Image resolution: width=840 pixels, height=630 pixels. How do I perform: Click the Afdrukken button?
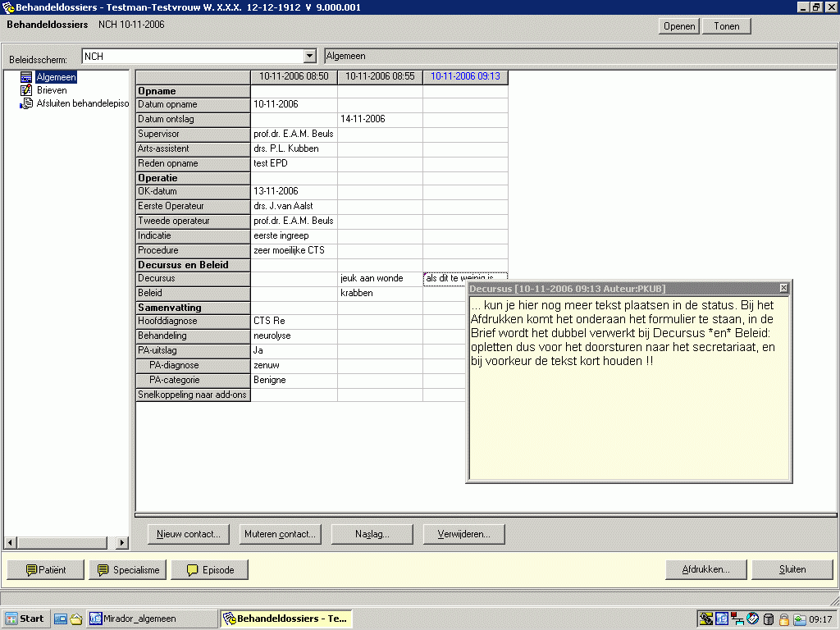[x=705, y=569]
